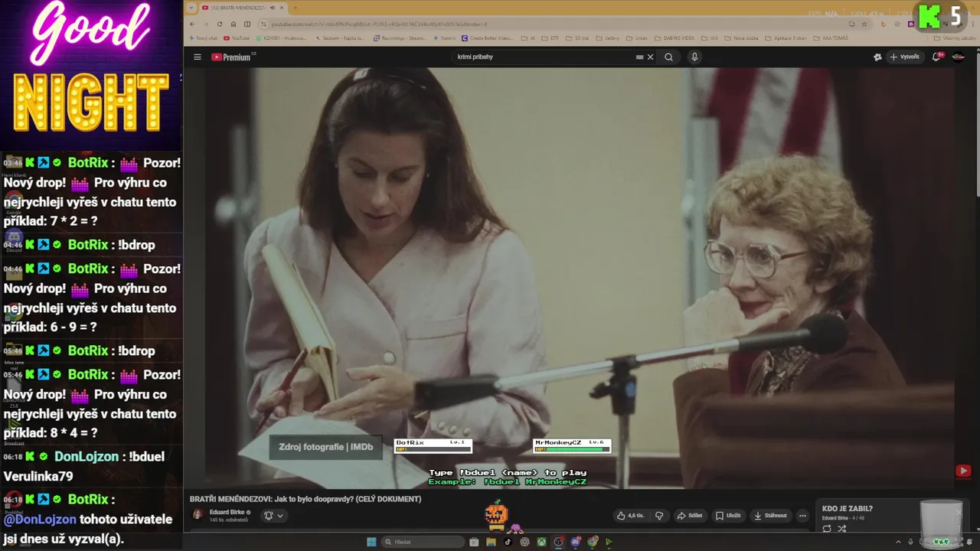The width and height of the screenshot is (980, 551).
Task: Open tab search dropdown arrow
Action: tap(191, 8)
